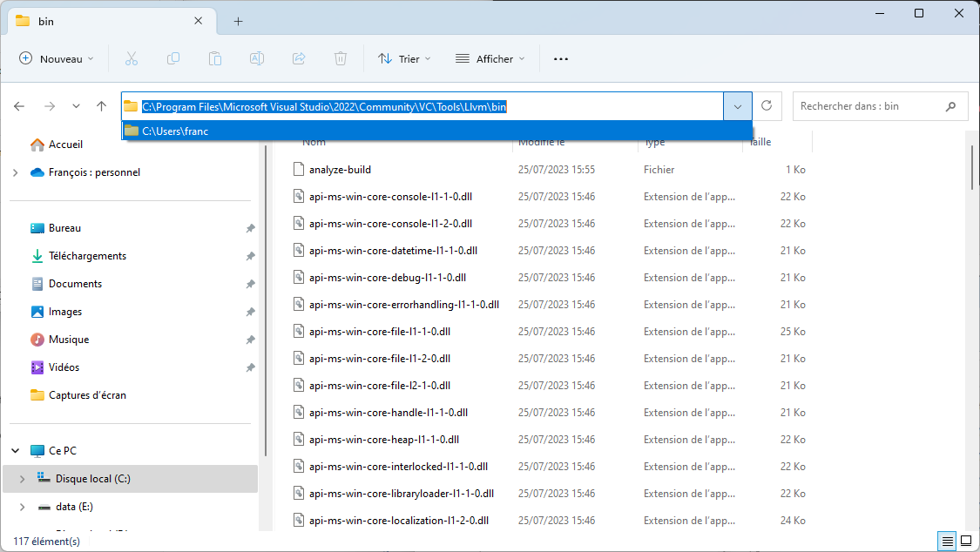Image resolution: width=980 pixels, height=552 pixels.
Task: Click the Copy icon in toolbar
Action: tap(173, 58)
